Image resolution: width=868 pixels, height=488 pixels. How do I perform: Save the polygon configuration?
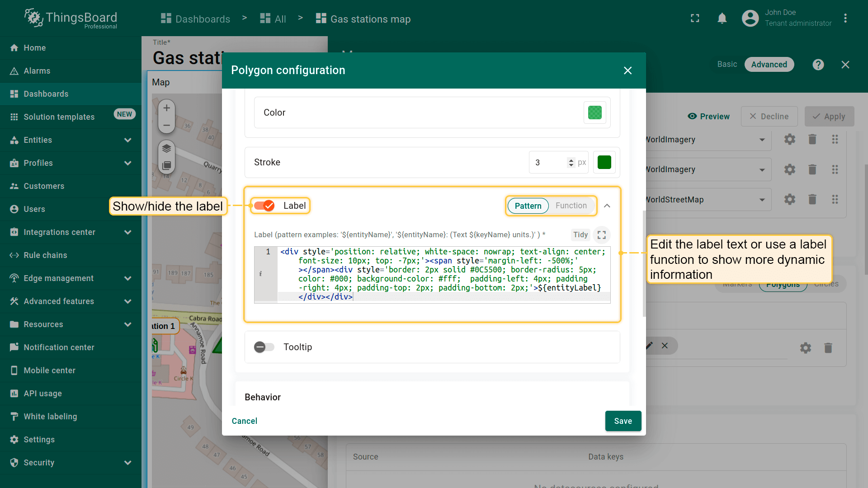(623, 421)
